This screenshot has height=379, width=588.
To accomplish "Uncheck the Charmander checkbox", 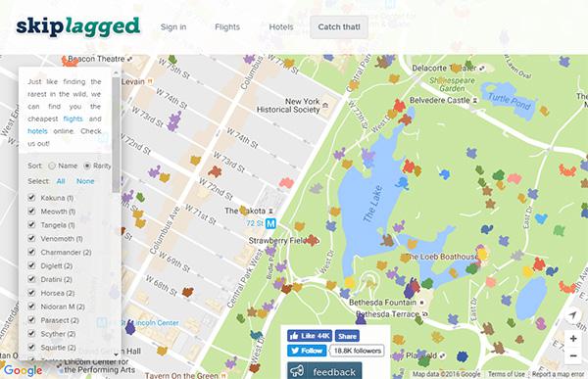I will (31, 252).
